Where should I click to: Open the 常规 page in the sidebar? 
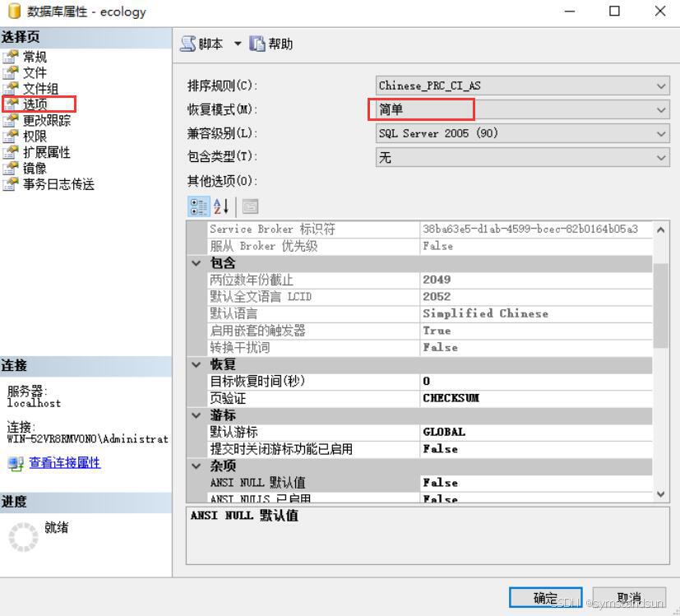(35, 57)
